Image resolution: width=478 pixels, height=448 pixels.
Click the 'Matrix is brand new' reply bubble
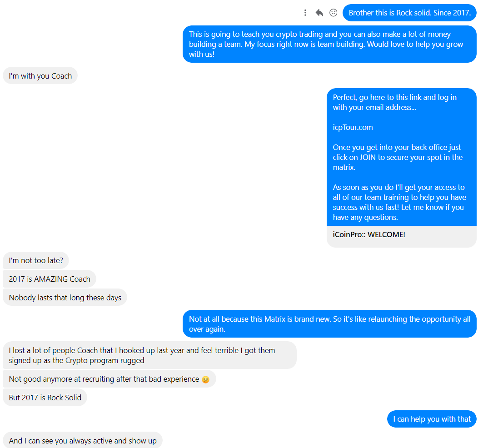coord(329,324)
